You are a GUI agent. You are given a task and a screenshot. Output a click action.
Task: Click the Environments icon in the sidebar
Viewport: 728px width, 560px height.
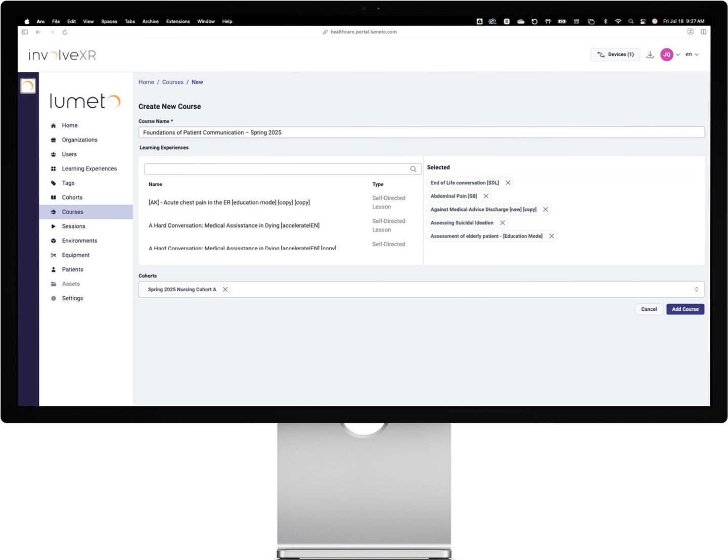coord(53,241)
